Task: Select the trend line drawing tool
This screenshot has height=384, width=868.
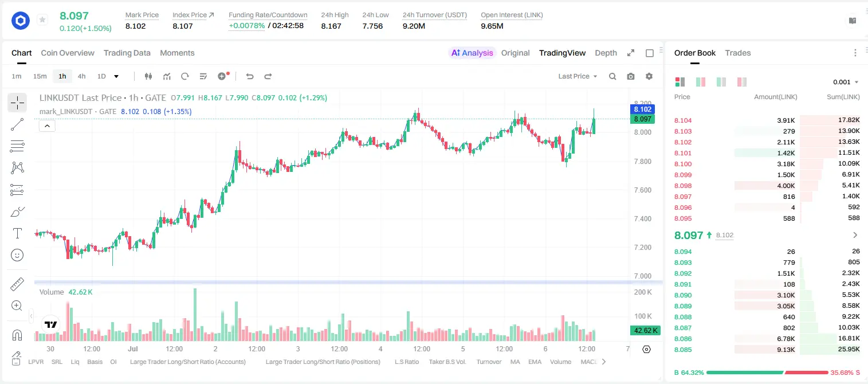Action: click(x=17, y=124)
